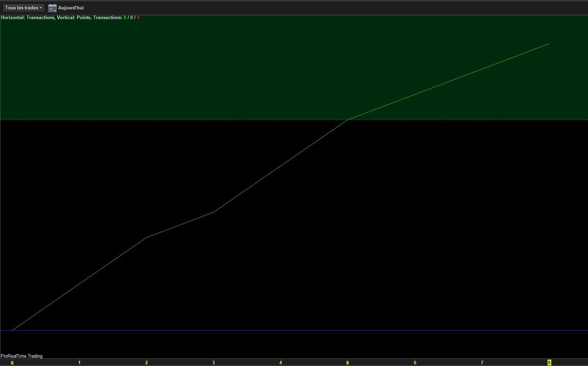Click the equity curve point at transaction 3
588x366 pixels.
click(213, 212)
